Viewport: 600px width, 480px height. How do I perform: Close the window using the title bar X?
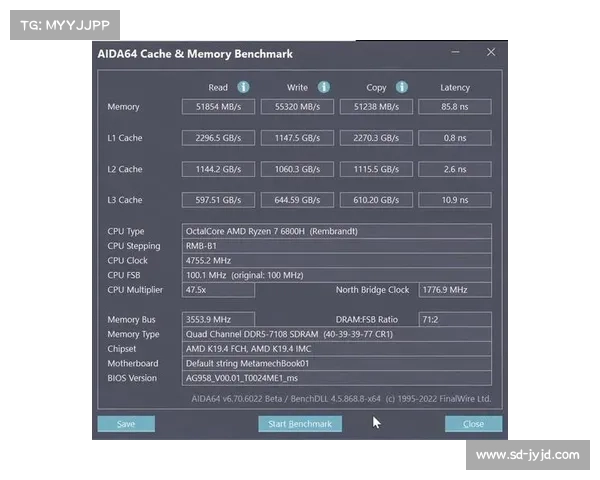coord(490,52)
